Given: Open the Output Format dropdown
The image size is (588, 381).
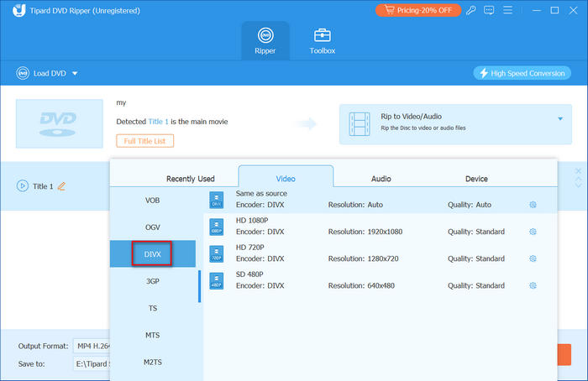Looking at the screenshot, I should (x=92, y=346).
